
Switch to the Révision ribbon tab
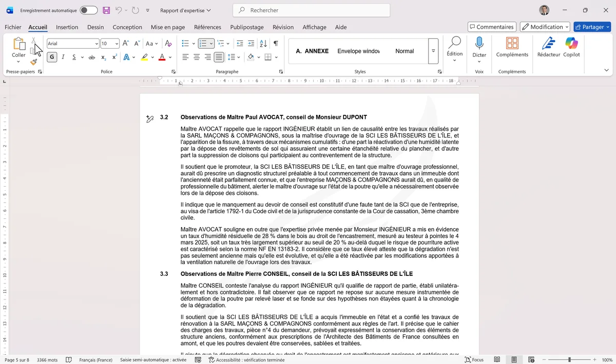283,27
